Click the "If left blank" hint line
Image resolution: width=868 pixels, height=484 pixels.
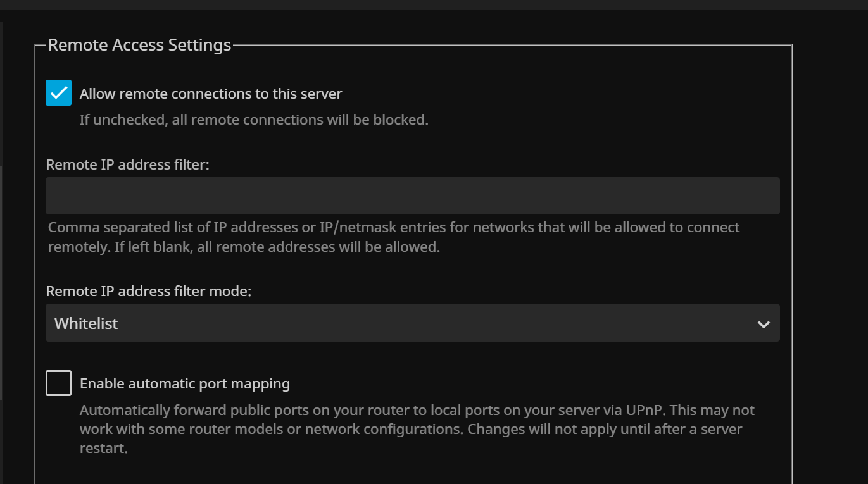pos(244,247)
